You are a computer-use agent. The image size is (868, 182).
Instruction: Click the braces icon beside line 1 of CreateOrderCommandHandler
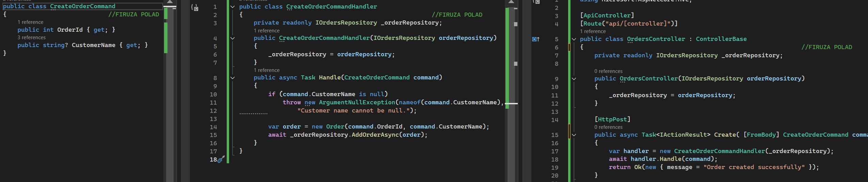[x=195, y=7]
